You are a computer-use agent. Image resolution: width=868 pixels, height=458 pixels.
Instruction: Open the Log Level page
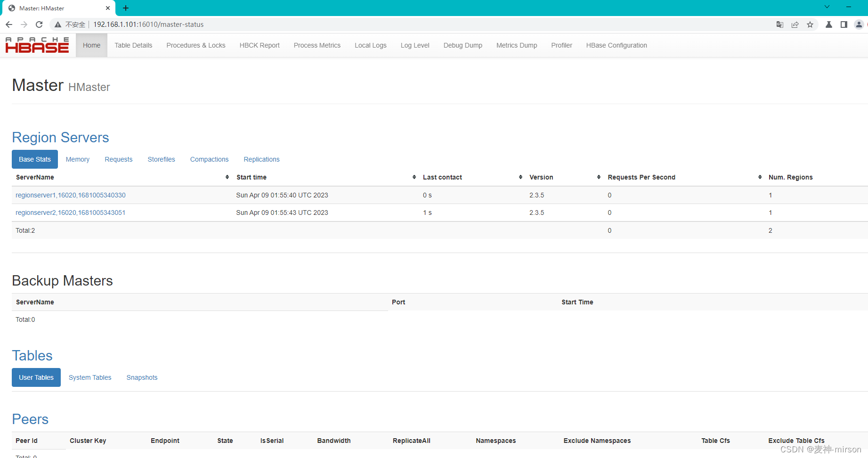415,45
